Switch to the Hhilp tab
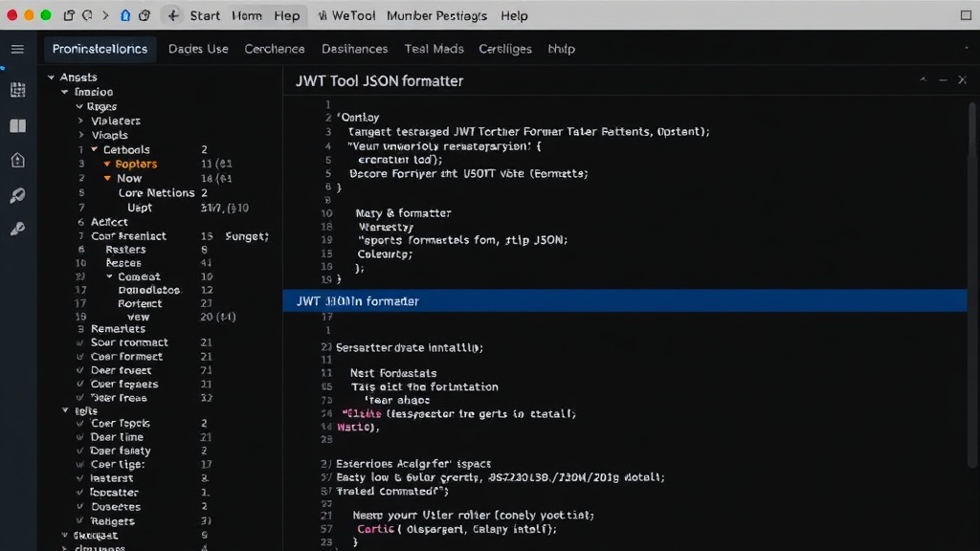 (x=561, y=49)
